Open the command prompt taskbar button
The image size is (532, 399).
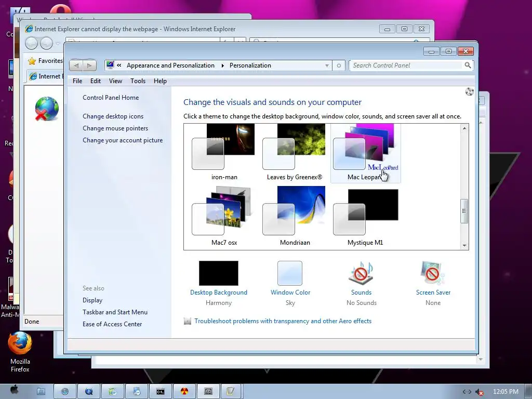(x=161, y=392)
